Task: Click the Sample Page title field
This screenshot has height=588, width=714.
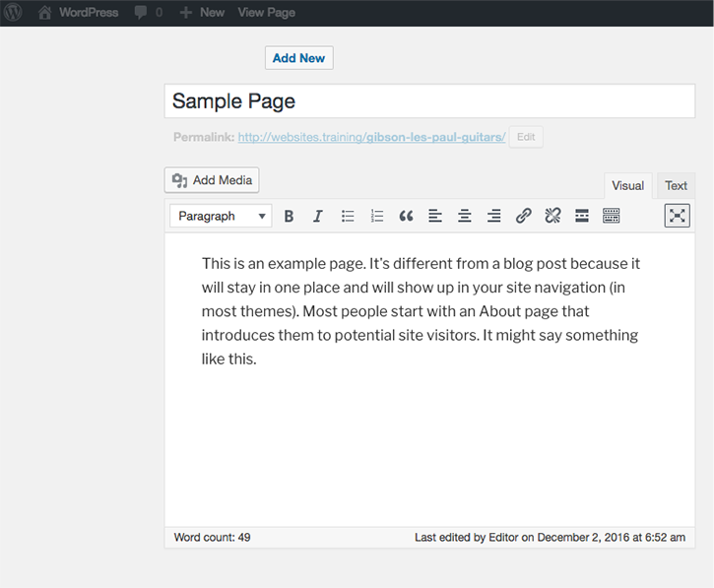Action: click(x=429, y=101)
